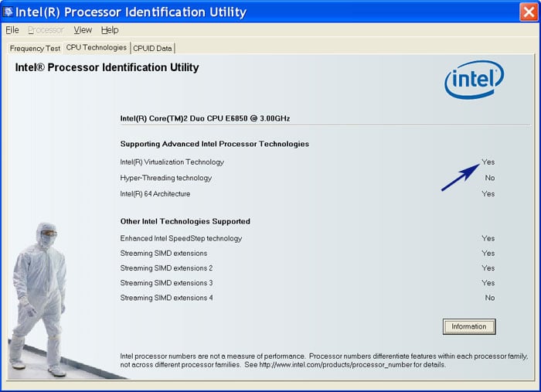Open the View menu

coord(83,30)
